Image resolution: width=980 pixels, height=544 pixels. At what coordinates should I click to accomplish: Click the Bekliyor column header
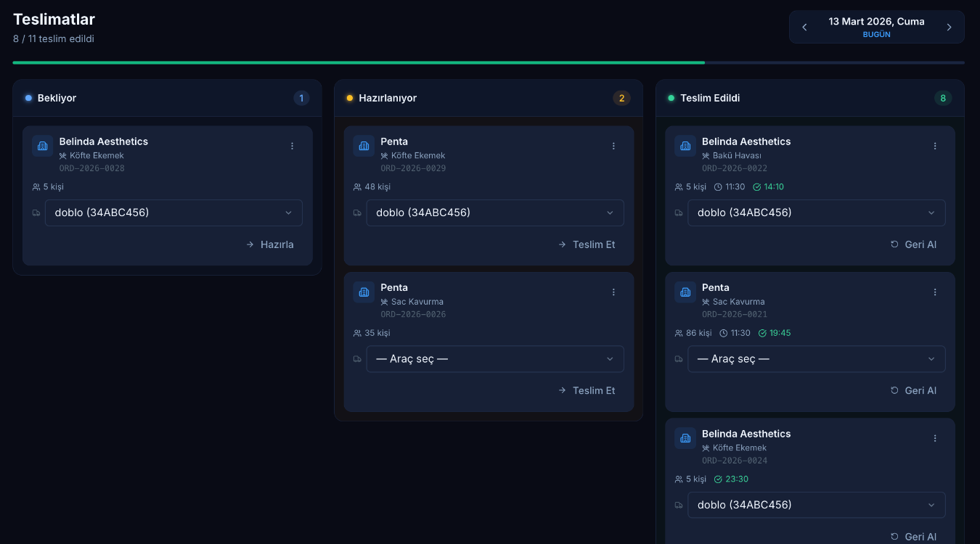[167, 98]
